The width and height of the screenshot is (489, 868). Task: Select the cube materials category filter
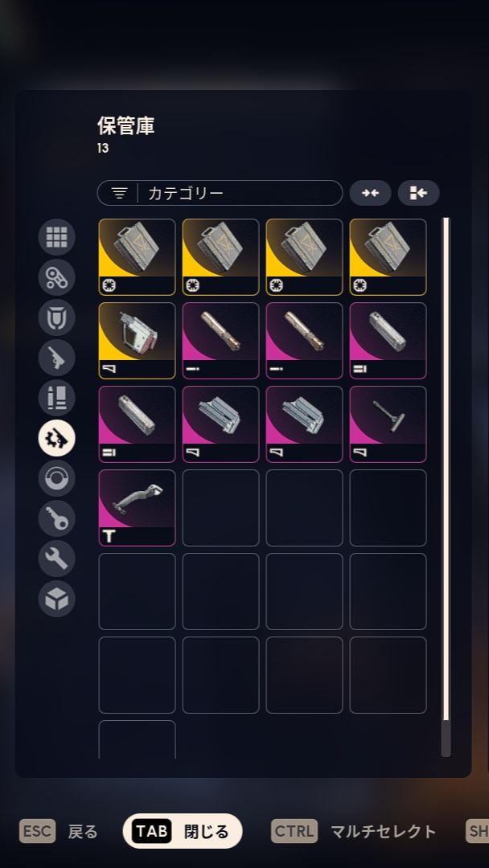(x=56, y=599)
